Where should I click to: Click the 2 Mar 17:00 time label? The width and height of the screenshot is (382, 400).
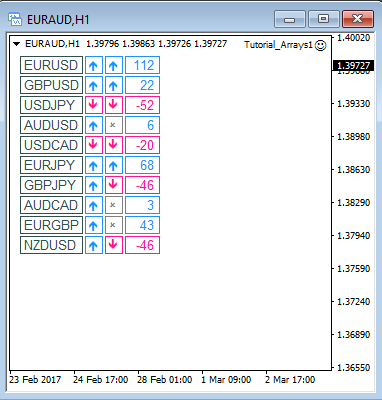290,380
